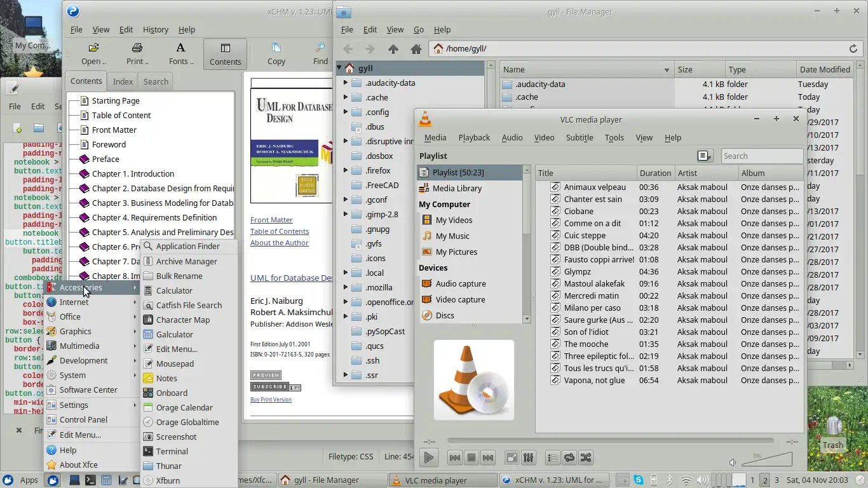Screen dimensions: 868x488
Task: Open the Go menu in File Manager
Action: click(x=419, y=29)
